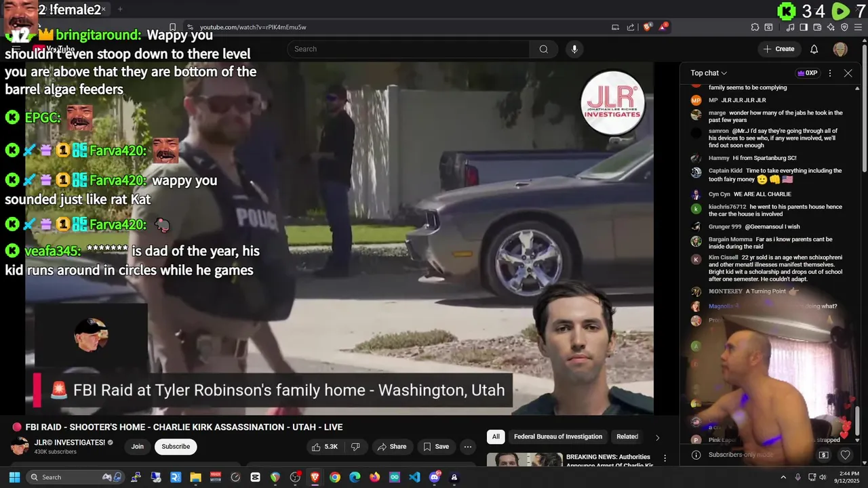This screenshot has width=868, height=488.
Task: Save the video to a playlist
Action: click(436, 447)
